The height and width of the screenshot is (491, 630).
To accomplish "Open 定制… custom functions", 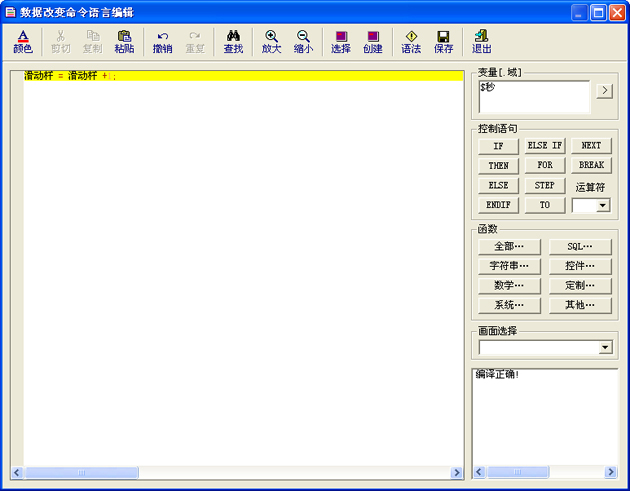I will tap(580, 286).
